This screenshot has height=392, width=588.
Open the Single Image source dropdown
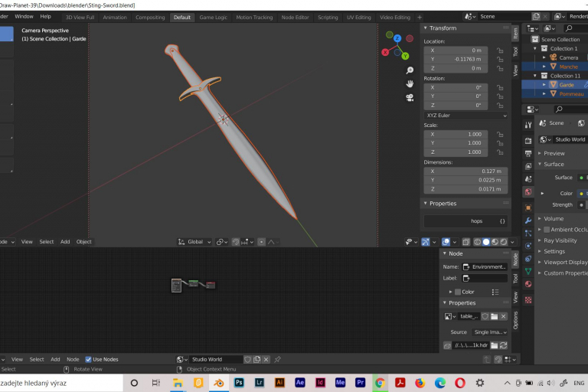pyautogui.click(x=489, y=332)
